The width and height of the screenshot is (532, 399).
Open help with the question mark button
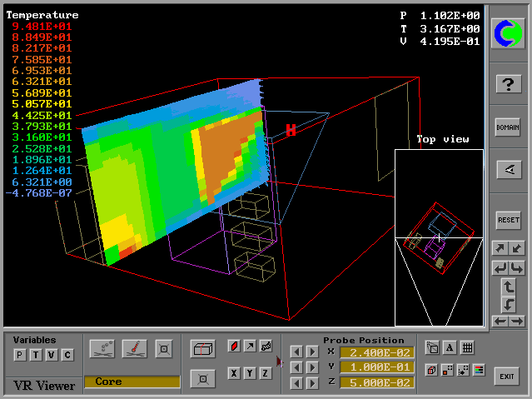click(x=508, y=84)
